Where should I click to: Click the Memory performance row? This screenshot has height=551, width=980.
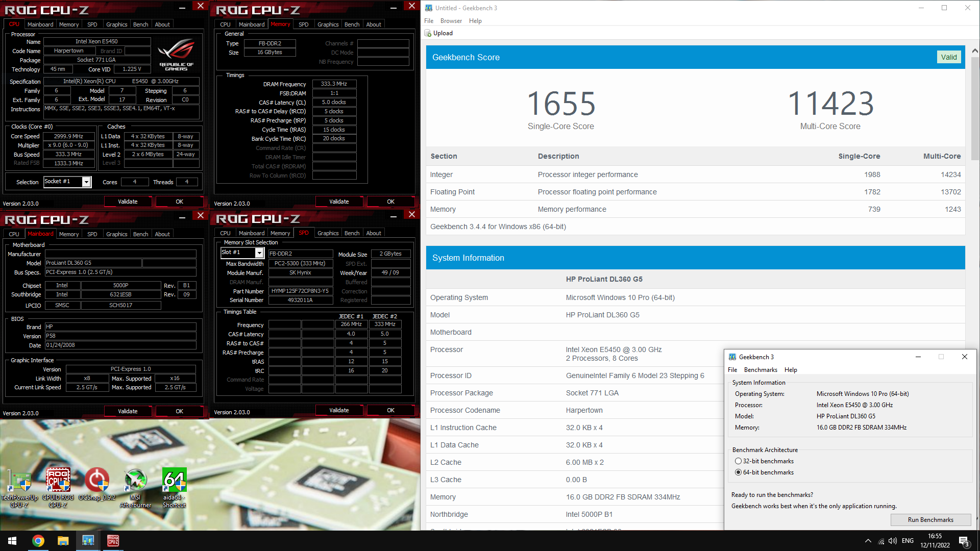tap(695, 209)
